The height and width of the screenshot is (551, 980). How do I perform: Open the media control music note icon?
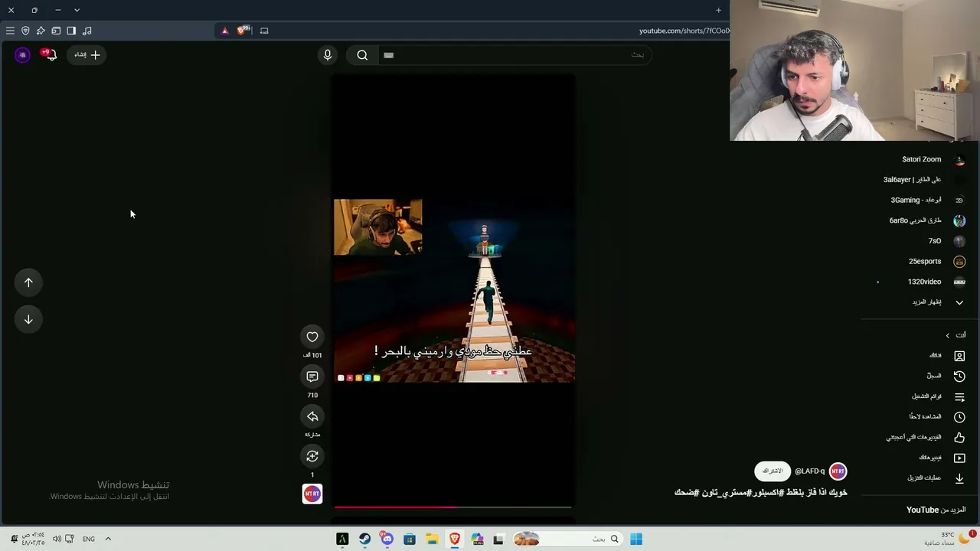coord(87,31)
